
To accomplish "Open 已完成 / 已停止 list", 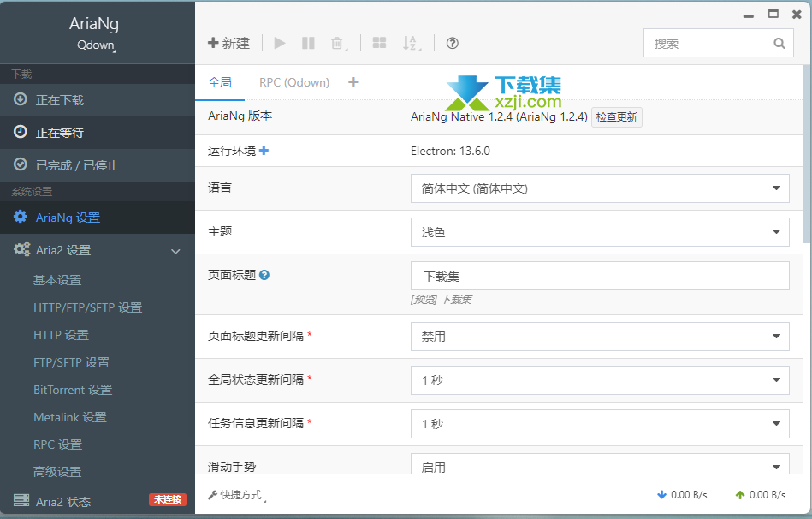I will coord(98,165).
